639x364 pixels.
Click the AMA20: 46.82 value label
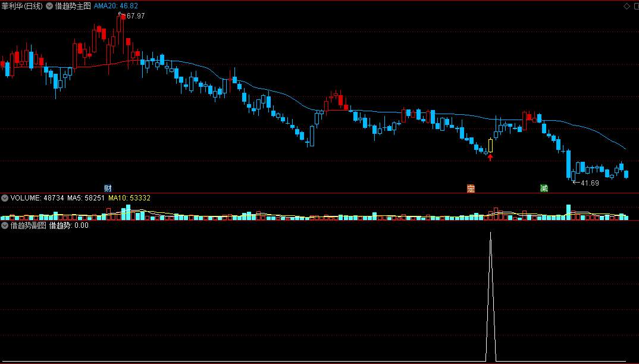pos(116,6)
